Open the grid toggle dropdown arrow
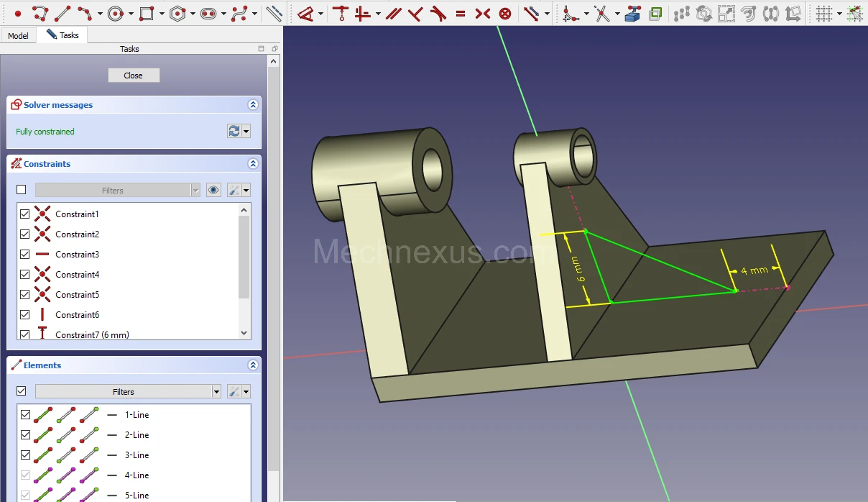 [839, 14]
